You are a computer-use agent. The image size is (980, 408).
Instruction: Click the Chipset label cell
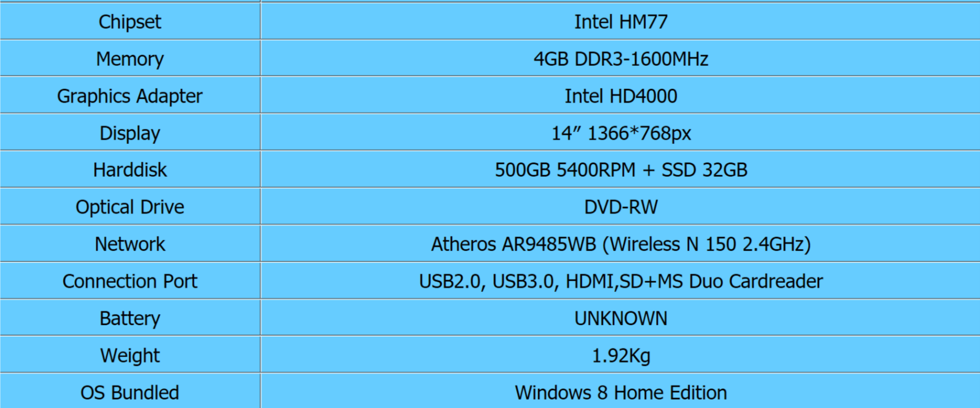(x=130, y=22)
